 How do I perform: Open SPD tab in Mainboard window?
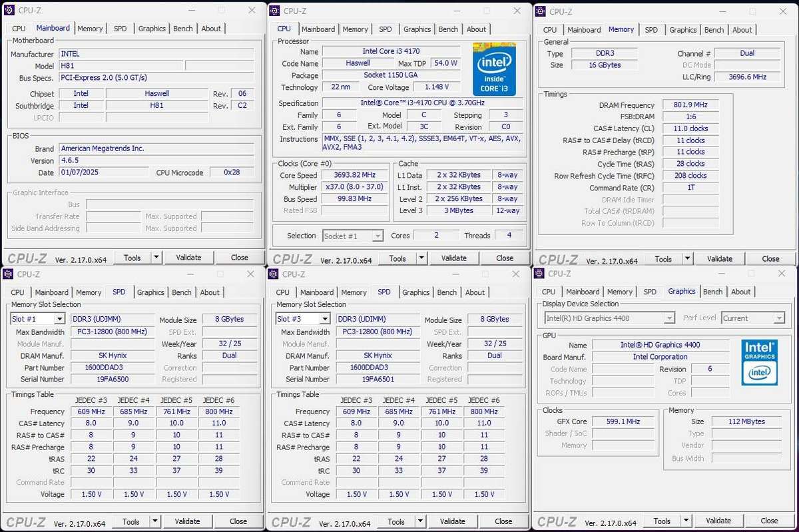point(120,29)
